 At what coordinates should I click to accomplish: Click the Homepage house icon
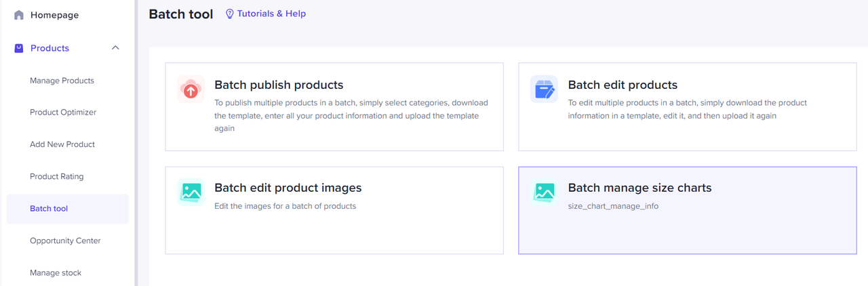click(x=19, y=15)
